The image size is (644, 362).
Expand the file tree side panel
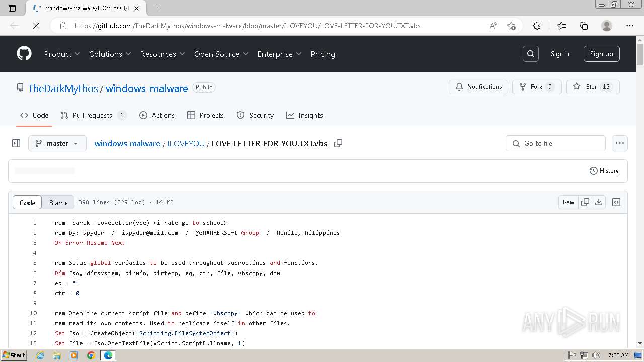coord(16,143)
